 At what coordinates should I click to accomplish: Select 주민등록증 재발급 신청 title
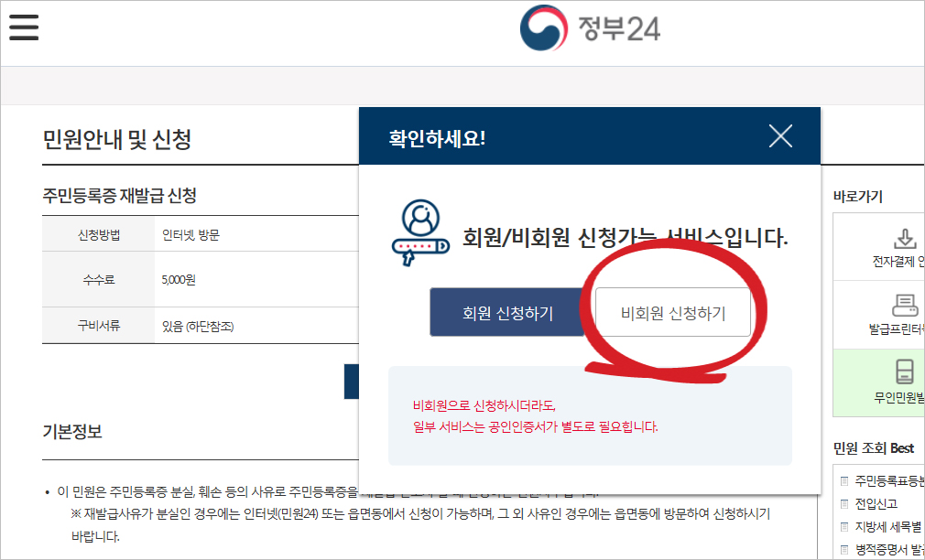(119, 195)
